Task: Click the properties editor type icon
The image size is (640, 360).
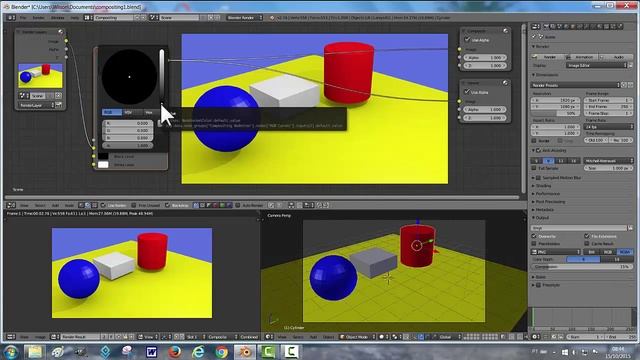Action: coord(536,26)
